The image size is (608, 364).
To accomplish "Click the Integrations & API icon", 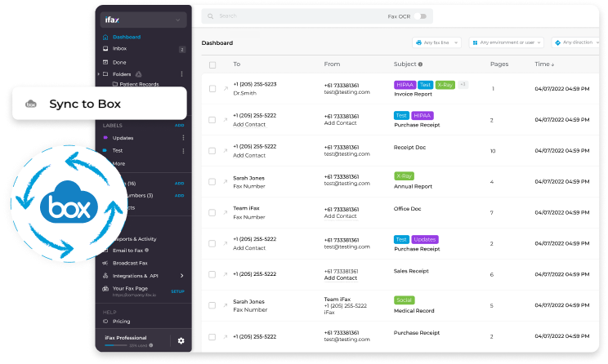I will pyautogui.click(x=105, y=276).
